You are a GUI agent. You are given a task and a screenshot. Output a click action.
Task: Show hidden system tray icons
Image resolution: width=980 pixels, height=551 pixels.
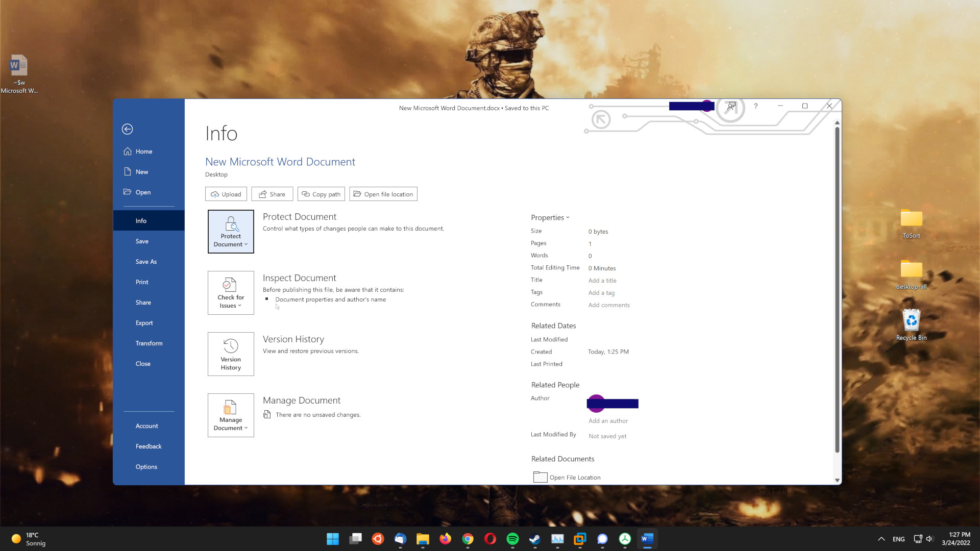(x=881, y=539)
